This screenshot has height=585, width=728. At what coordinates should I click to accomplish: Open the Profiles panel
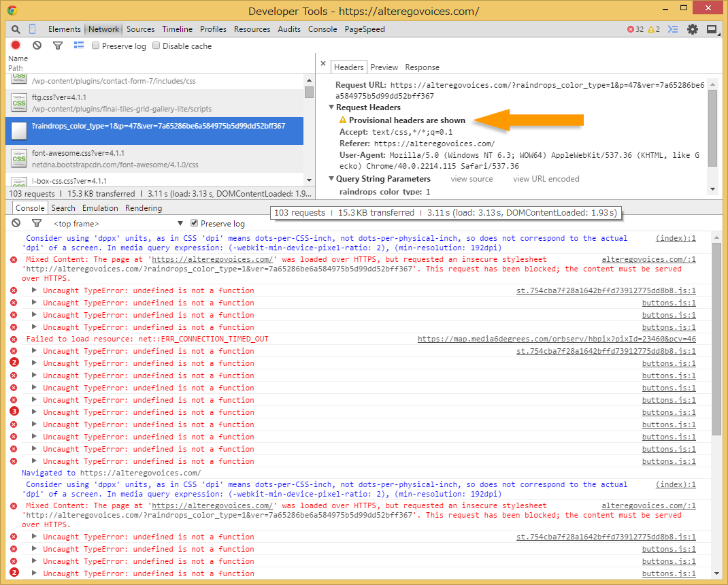[213, 29]
